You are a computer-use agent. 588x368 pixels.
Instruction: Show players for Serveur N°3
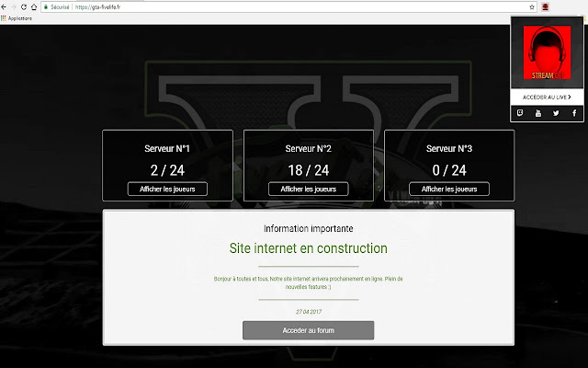[x=449, y=189]
